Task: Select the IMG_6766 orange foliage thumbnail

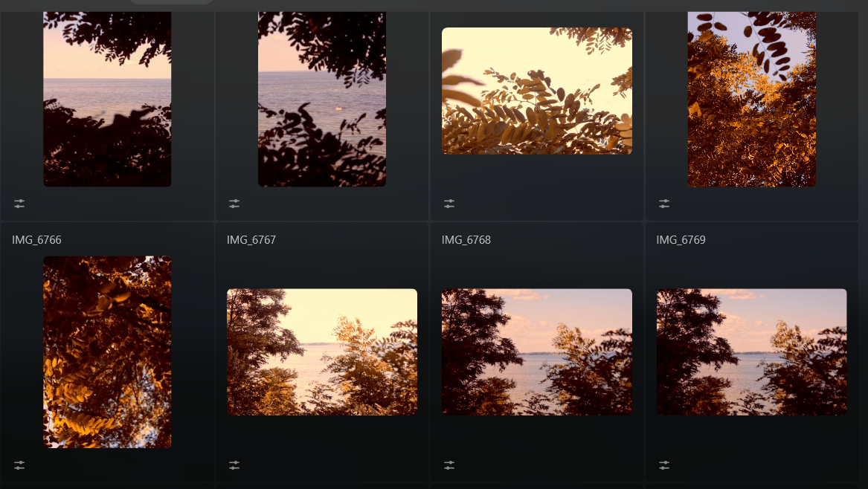Action: [x=107, y=352]
